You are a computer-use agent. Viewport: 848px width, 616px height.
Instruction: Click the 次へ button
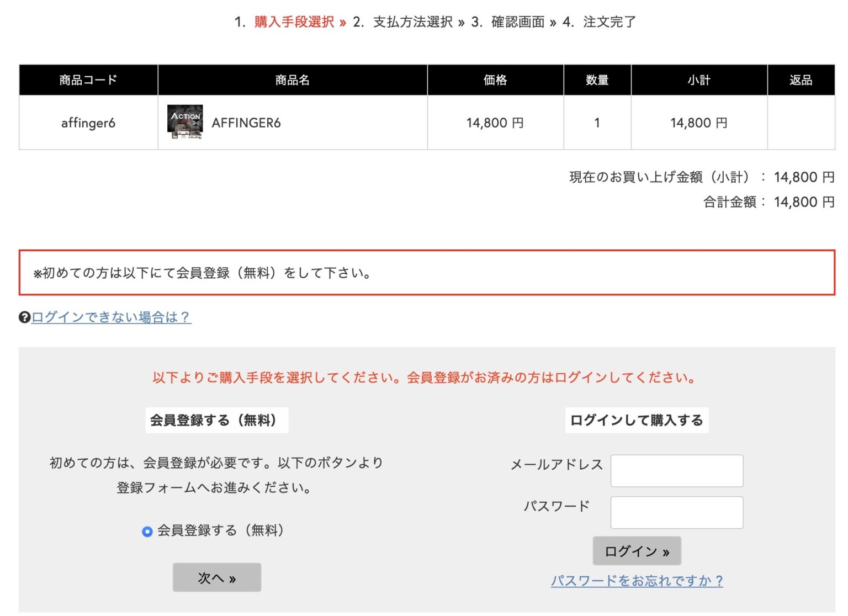pyautogui.click(x=216, y=577)
